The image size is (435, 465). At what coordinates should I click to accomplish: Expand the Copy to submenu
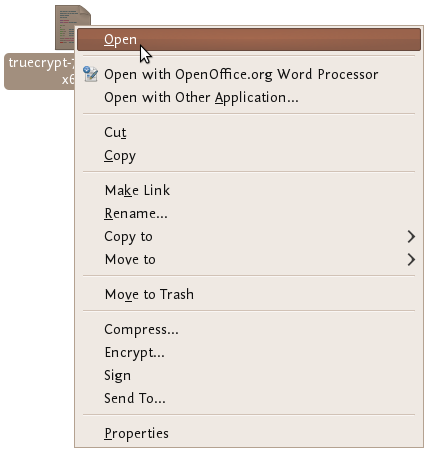tap(249, 237)
